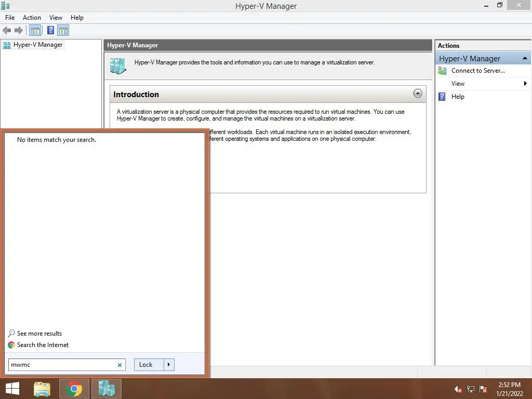The image size is (532, 399).
Task: Click the Actions pane header
Action: (483, 46)
